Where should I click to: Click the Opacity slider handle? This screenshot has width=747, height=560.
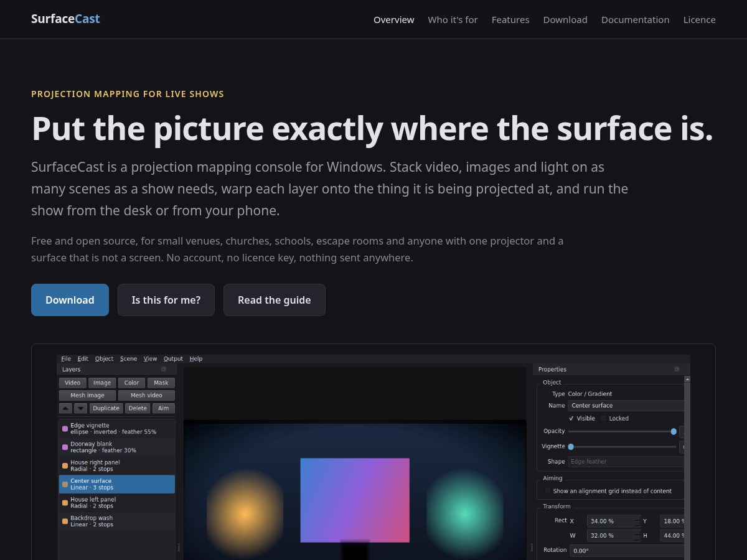(x=674, y=431)
